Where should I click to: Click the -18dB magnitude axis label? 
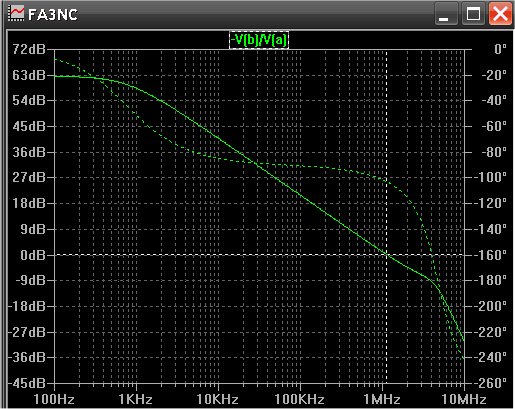[27, 306]
